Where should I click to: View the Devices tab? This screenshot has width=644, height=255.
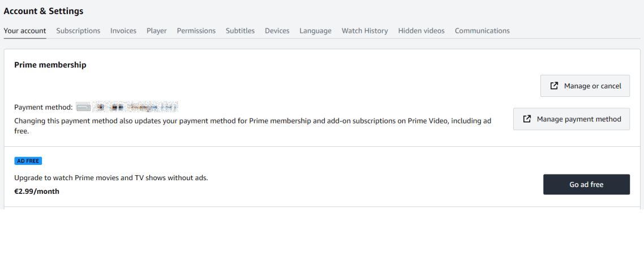(x=277, y=31)
